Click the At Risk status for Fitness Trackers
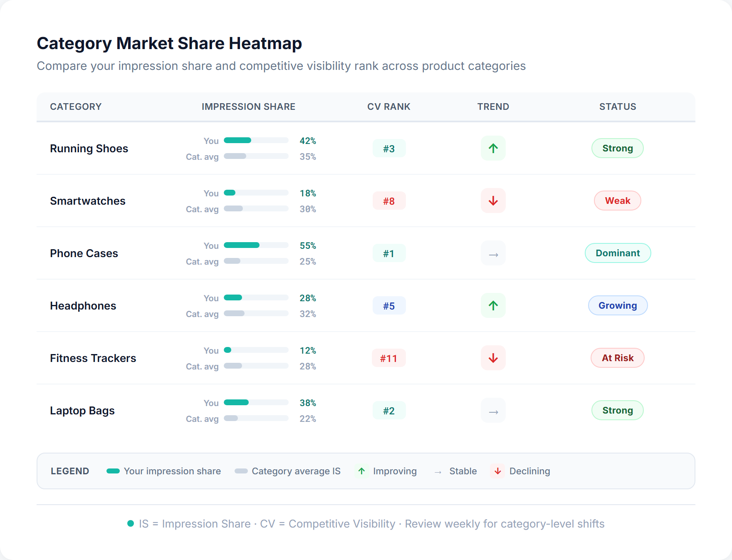Screen dimensions: 732x560 617,358
